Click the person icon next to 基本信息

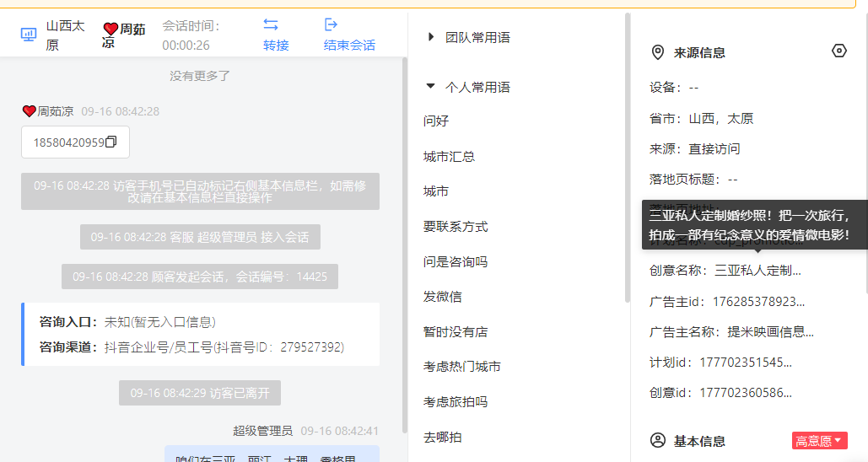(x=658, y=441)
